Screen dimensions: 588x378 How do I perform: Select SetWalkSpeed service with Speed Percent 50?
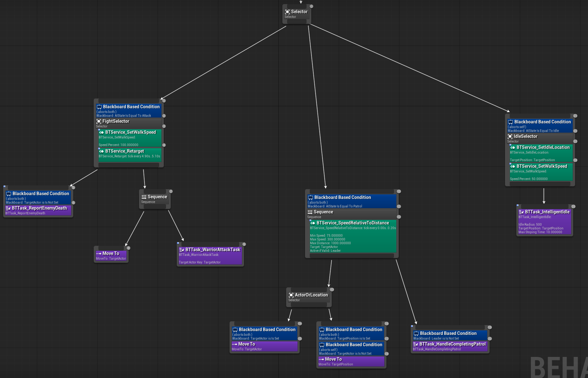pos(541,172)
